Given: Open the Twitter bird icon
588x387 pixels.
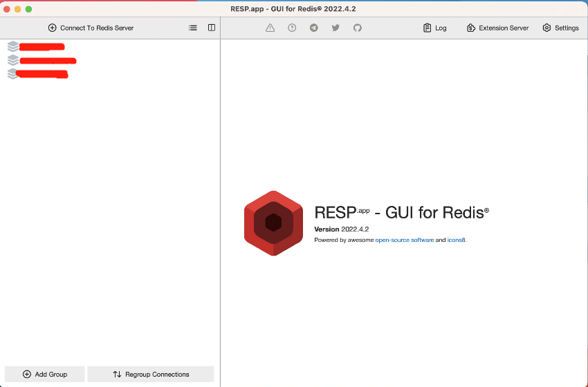Looking at the screenshot, I should (336, 28).
